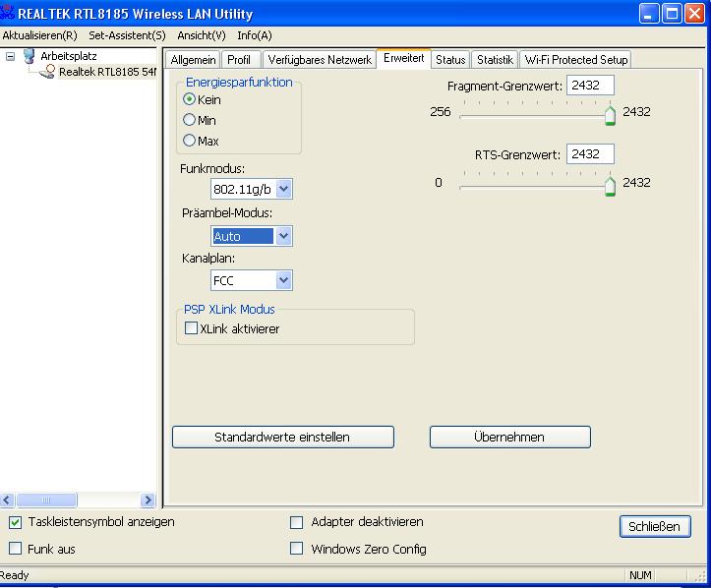711x588 pixels.
Task: Click the Fragment-Grenzwert slider handle
Action: (x=610, y=115)
